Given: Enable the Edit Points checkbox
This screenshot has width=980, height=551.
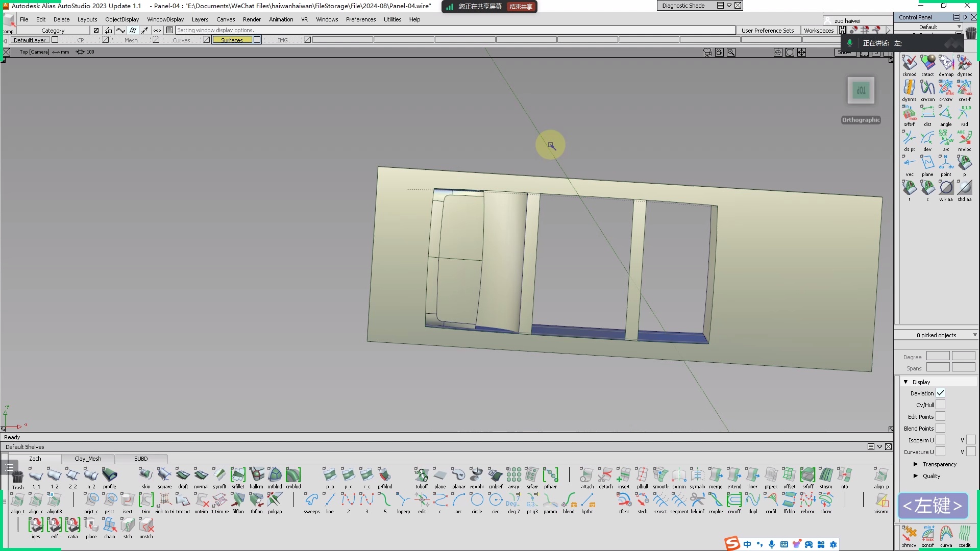Looking at the screenshot, I should pos(940,416).
